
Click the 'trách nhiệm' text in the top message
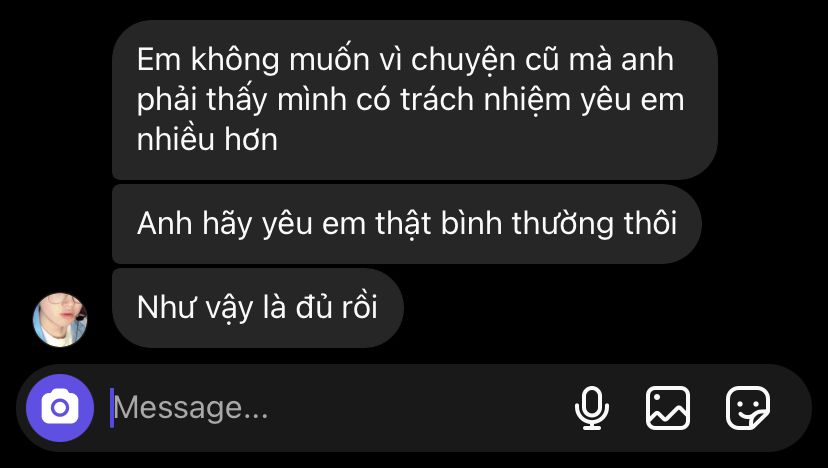click(x=485, y=100)
